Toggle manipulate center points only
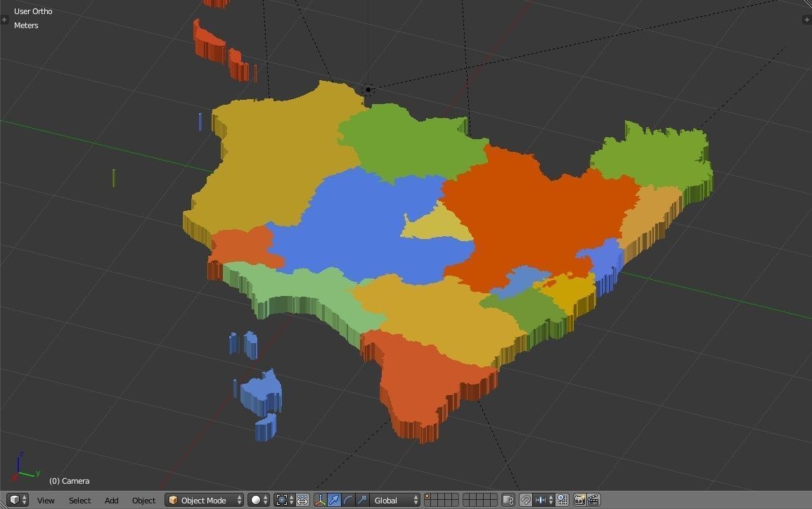 302,500
